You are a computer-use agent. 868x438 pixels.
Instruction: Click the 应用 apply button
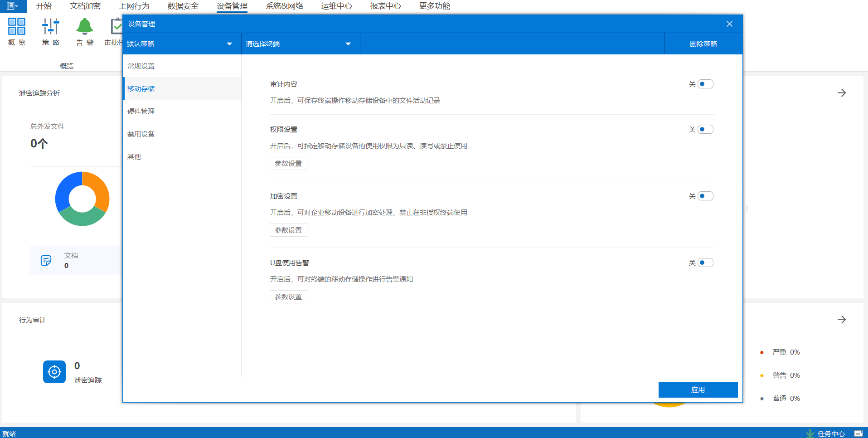[698, 389]
